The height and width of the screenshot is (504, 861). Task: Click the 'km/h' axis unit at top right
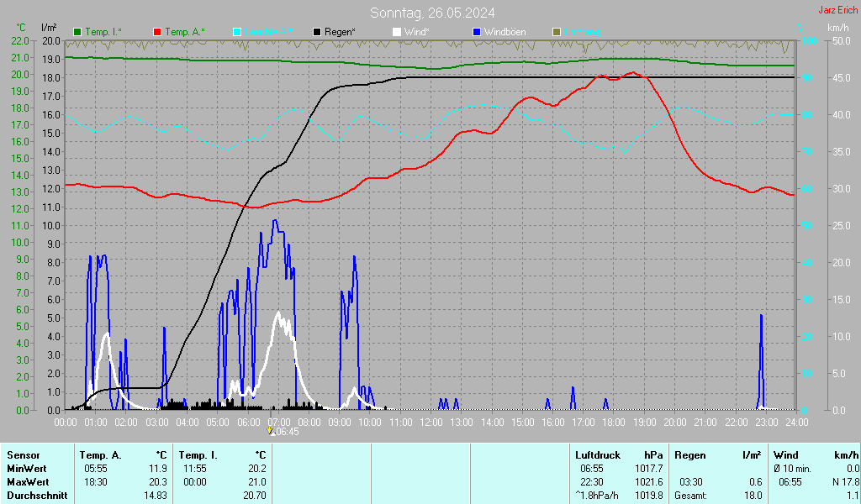click(x=838, y=28)
